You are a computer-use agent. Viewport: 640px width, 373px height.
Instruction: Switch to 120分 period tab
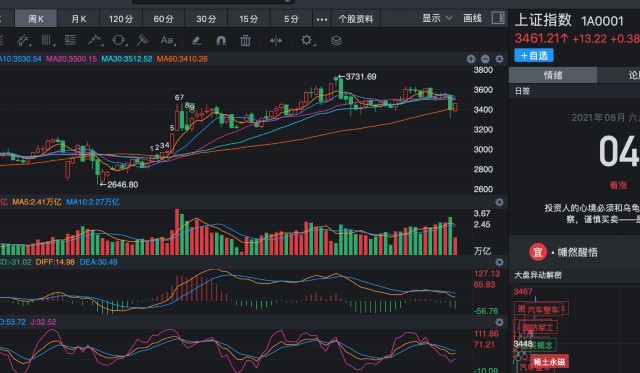(121, 19)
